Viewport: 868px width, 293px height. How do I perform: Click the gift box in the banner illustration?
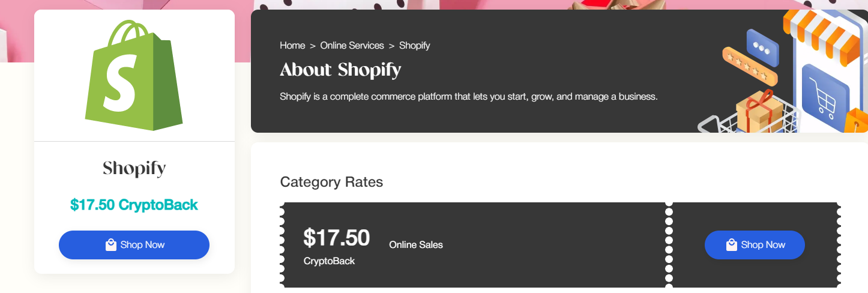click(760, 112)
